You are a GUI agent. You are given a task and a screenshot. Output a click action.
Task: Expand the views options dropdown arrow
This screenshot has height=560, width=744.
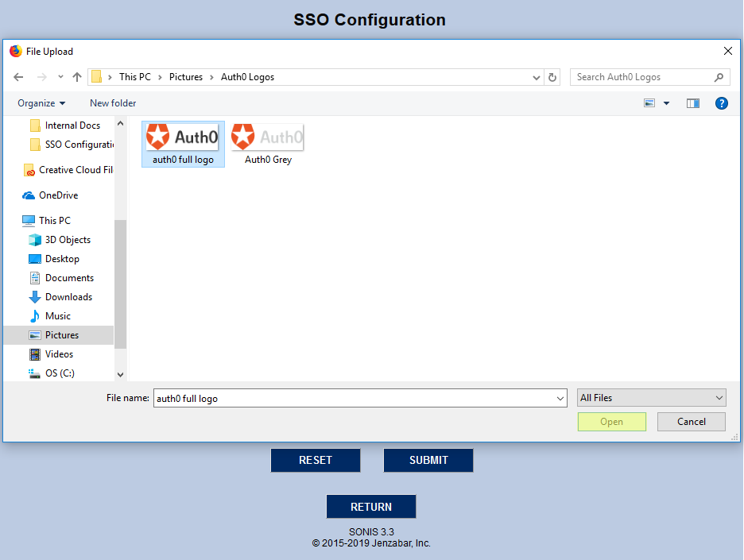(666, 102)
